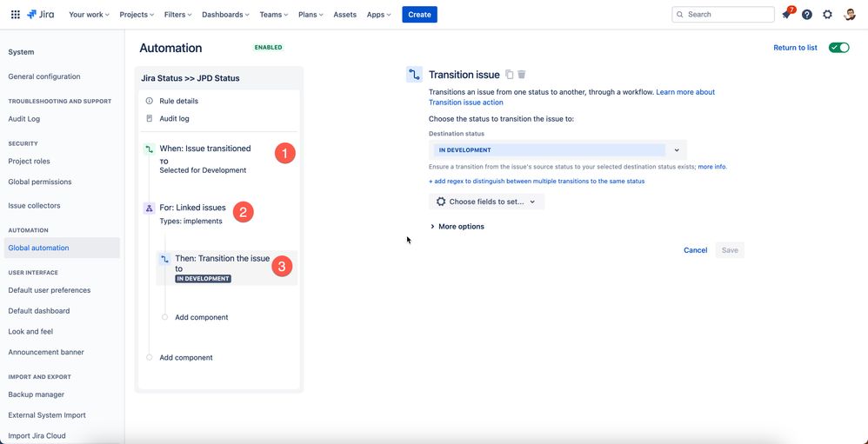Click the Rule details info icon

point(149,101)
